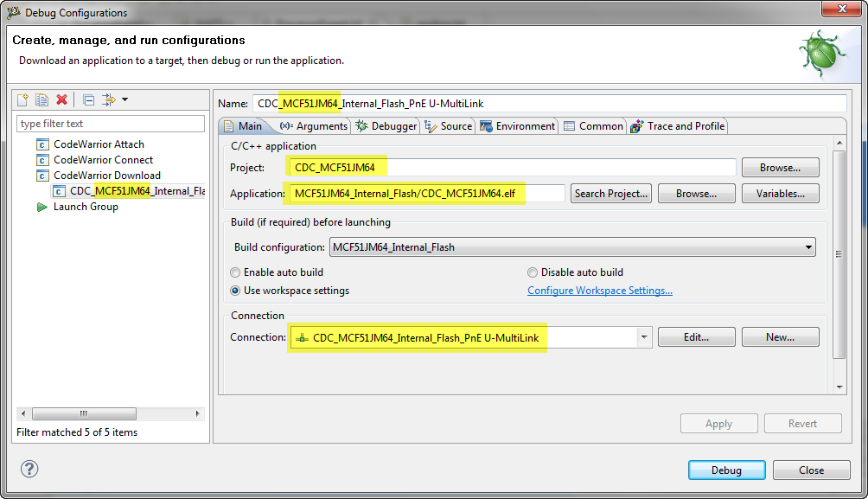Viewport: 868px width, 499px height.
Task: Select Disable auto build radio option
Action: 533,272
